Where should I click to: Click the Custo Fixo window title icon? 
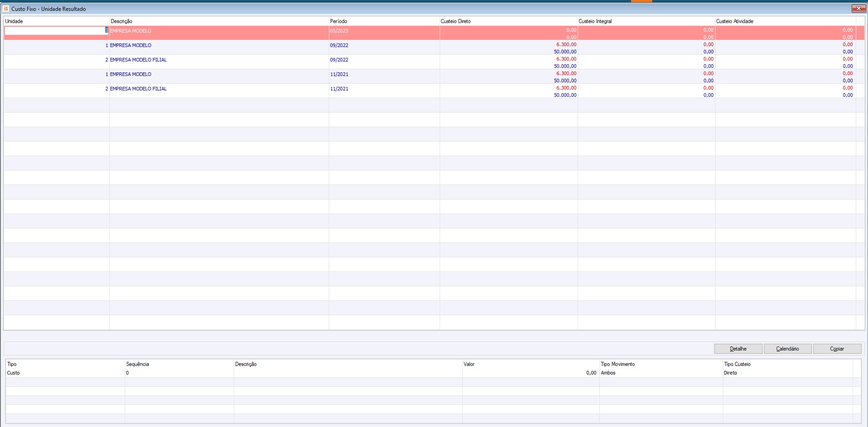click(x=6, y=9)
